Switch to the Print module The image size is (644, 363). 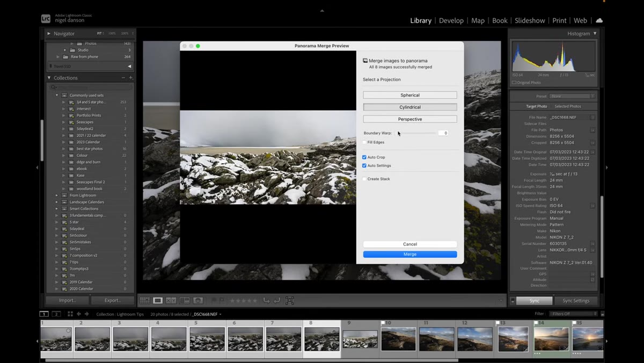[x=559, y=20]
